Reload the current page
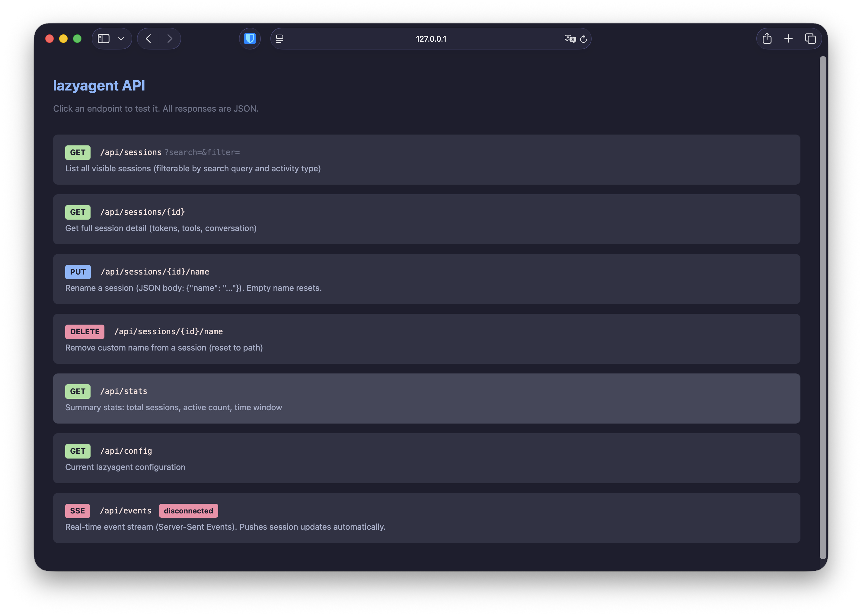This screenshot has height=616, width=862. [583, 39]
